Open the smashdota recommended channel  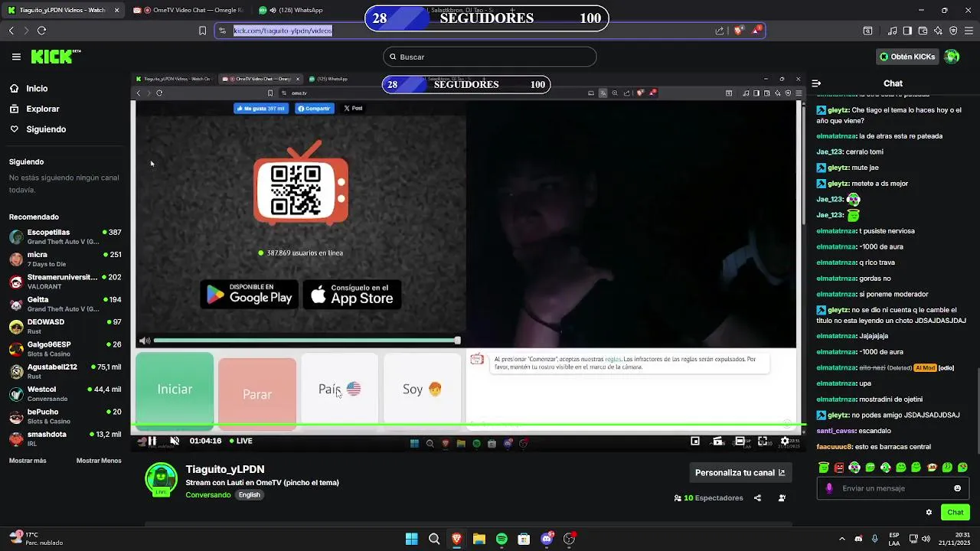click(65, 439)
